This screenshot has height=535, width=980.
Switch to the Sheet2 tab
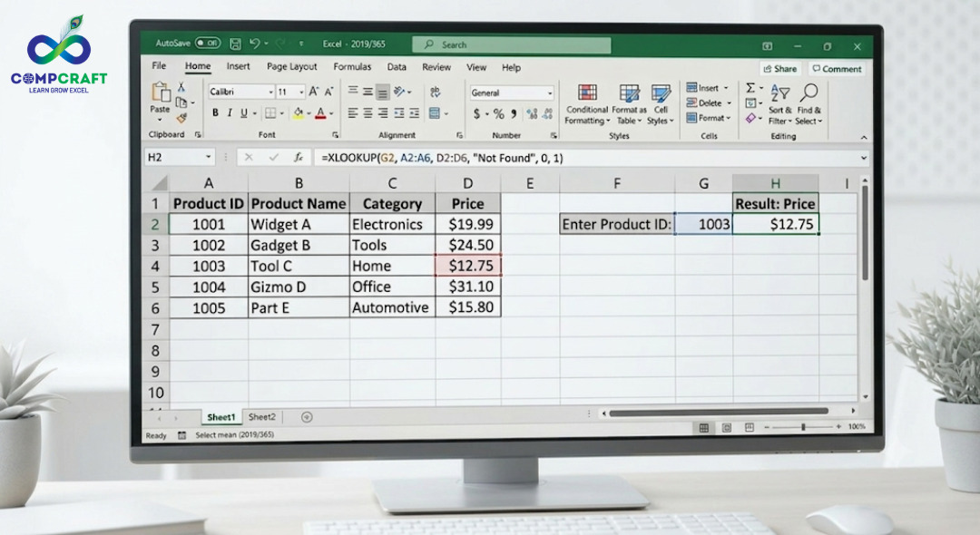click(x=262, y=416)
